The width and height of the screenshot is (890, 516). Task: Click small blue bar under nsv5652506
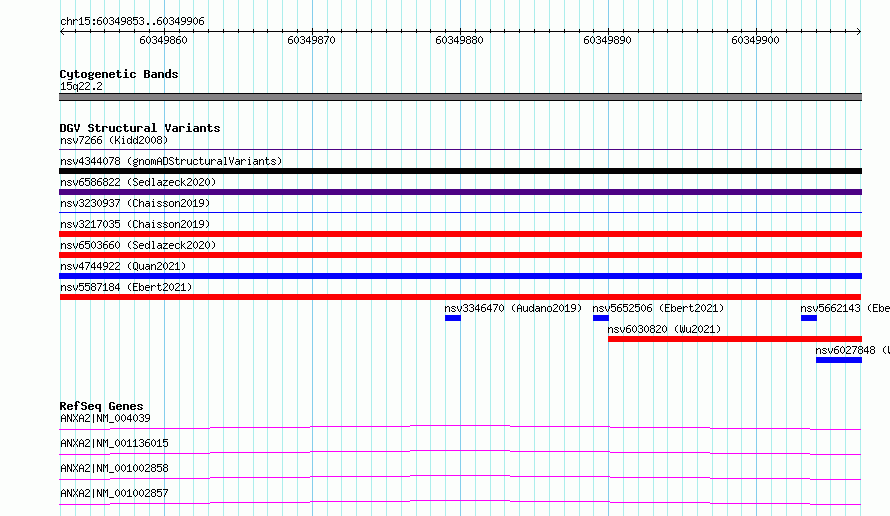point(601,318)
